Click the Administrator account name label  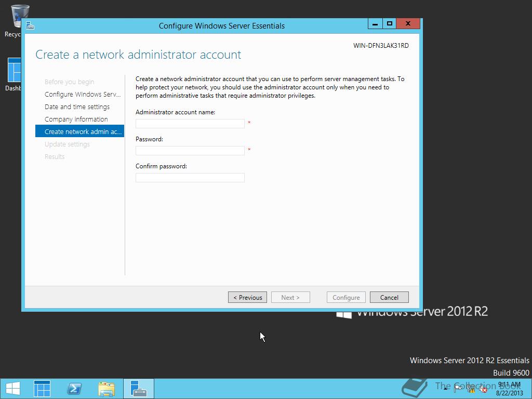tap(175, 112)
